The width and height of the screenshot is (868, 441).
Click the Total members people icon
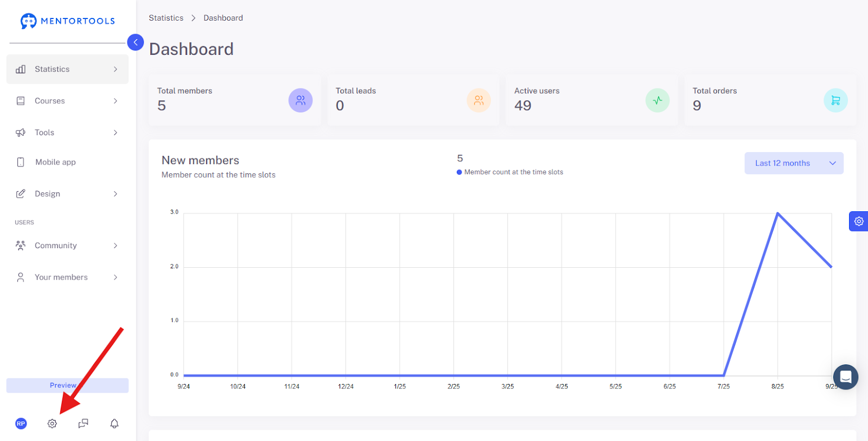pyautogui.click(x=301, y=100)
